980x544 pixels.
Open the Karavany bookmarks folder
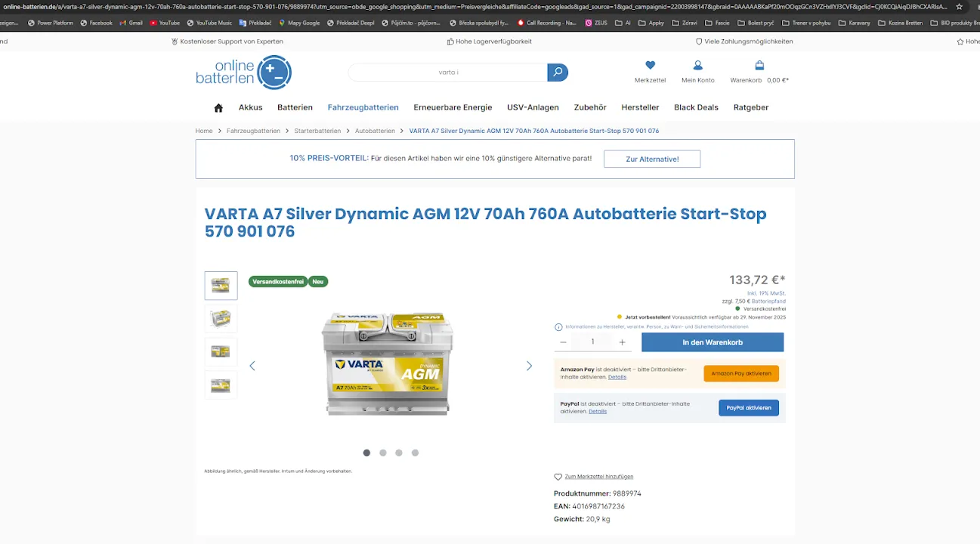coord(854,23)
